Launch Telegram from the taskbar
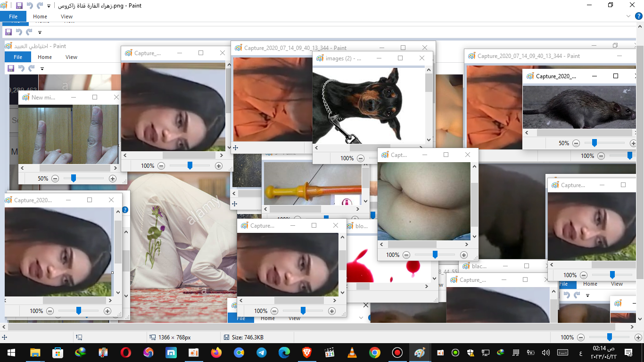This screenshot has width=644, height=362. [x=262, y=353]
